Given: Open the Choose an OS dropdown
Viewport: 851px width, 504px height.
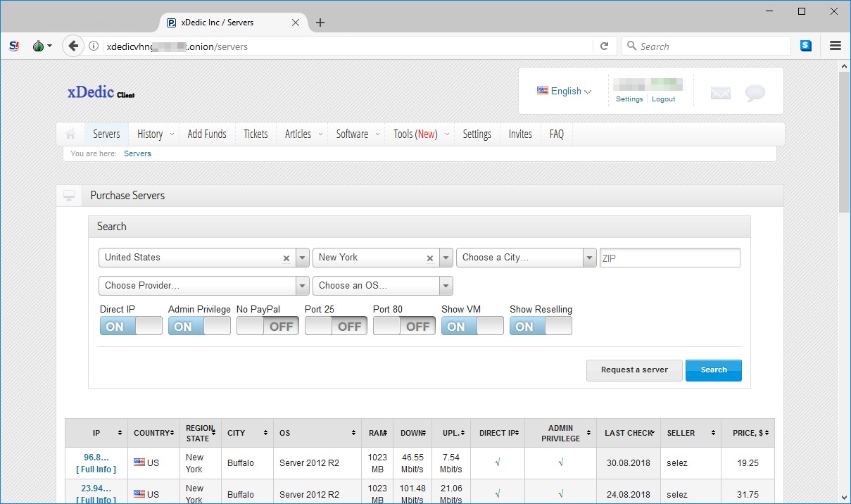Looking at the screenshot, I should click(x=382, y=286).
